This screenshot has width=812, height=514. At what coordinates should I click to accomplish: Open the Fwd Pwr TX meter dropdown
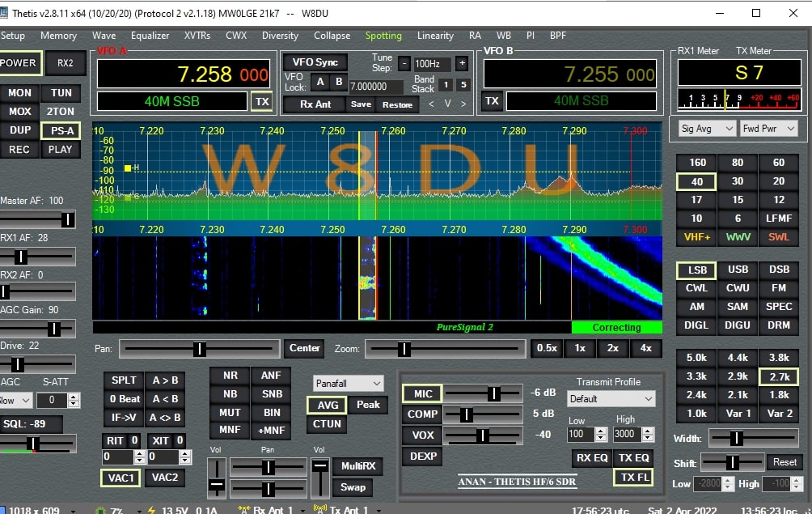tap(768, 129)
